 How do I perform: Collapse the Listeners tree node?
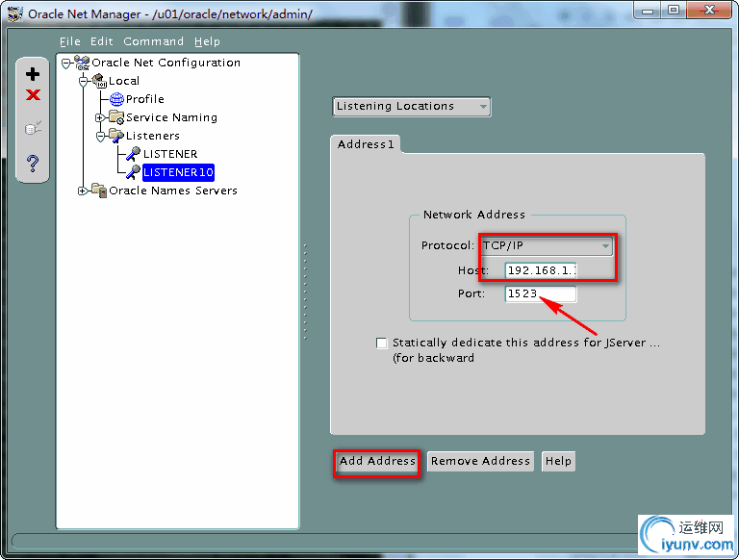tap(100, 137)
